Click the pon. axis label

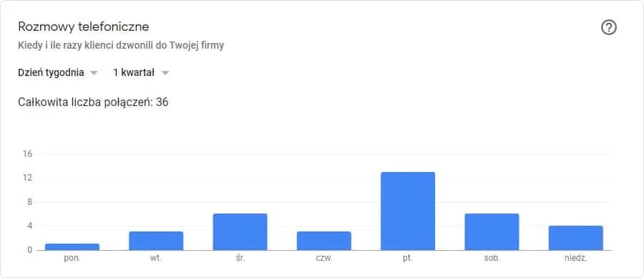click(72, 259)
